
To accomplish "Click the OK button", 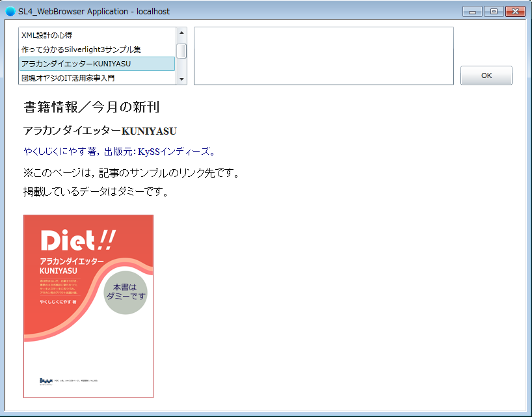I will tap(486, 75).
